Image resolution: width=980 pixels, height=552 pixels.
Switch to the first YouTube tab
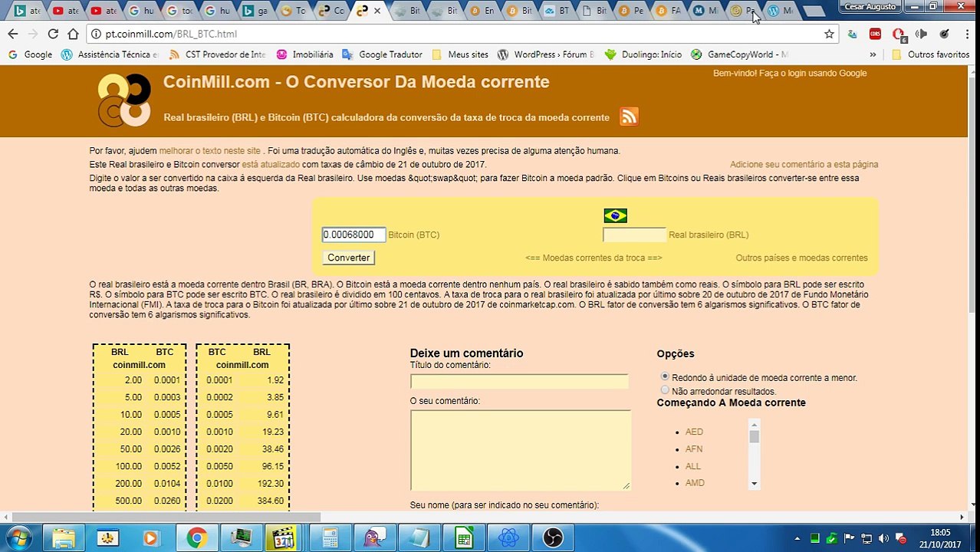[x=65, y=11]
